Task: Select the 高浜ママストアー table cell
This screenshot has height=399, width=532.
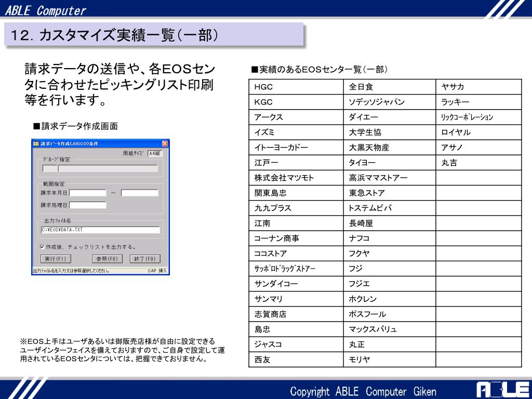Action: (x=390, y=178)
